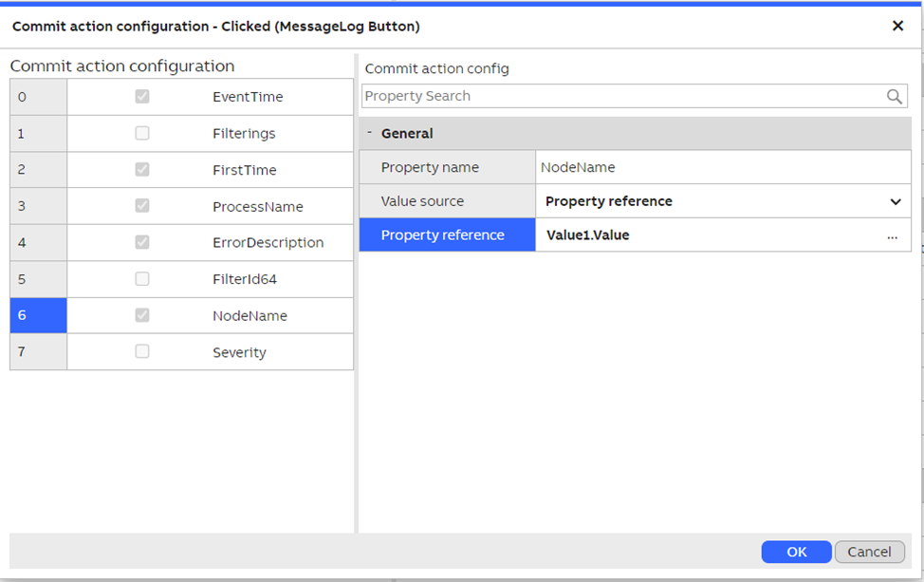The width and height of the screenshot is (924, 582).
Task: Toggle the ErrorDescription checkbox
Action: [x=142, y=242]
